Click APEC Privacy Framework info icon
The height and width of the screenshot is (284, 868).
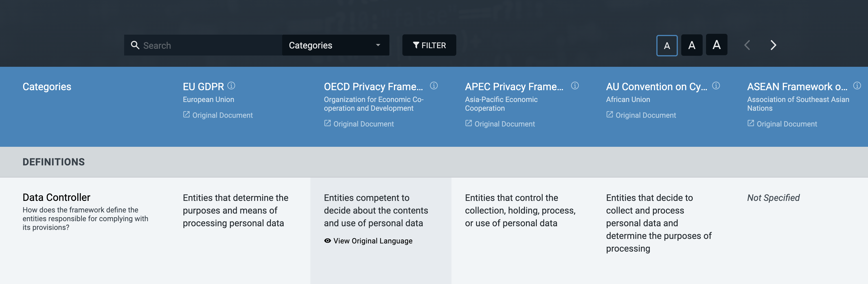point(575,86)
